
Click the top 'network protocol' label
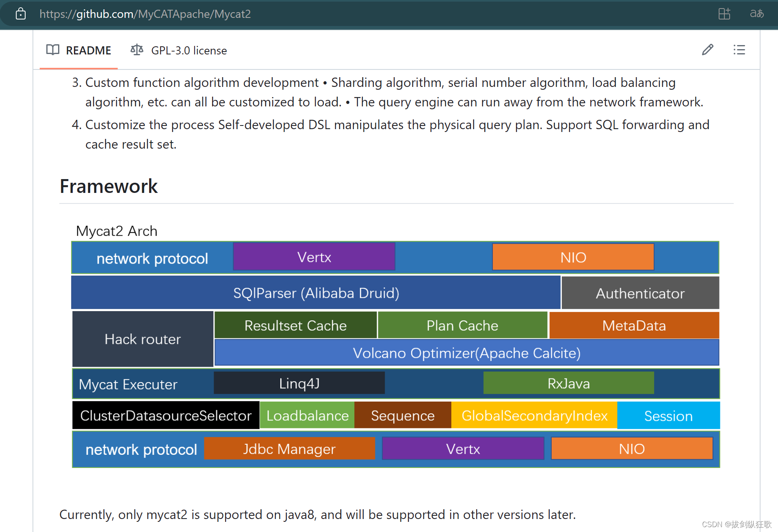pyautogui.click(x=152, y=258)
